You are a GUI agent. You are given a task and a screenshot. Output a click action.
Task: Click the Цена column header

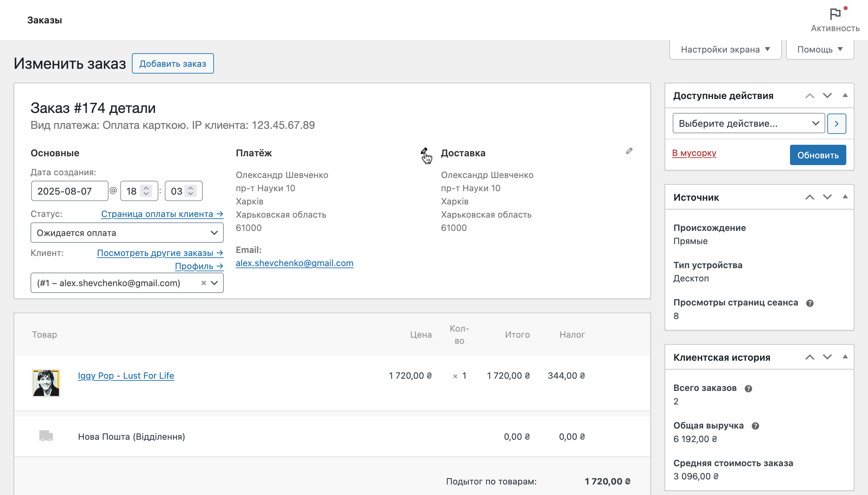pos(421,335)
